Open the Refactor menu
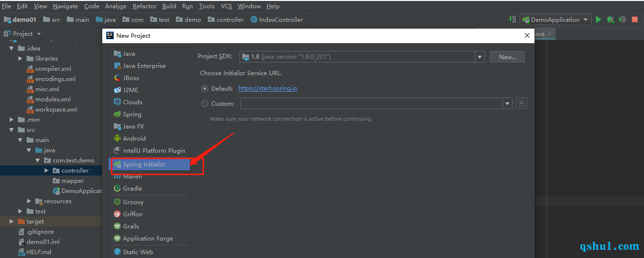Screen dimensions: 644x258 (144, 6)
